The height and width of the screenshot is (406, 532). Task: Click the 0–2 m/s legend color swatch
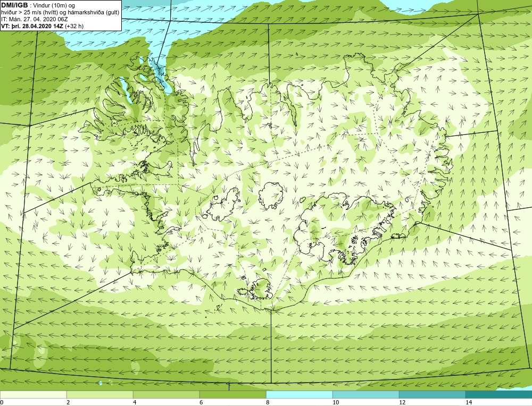[x=33, y=394]
